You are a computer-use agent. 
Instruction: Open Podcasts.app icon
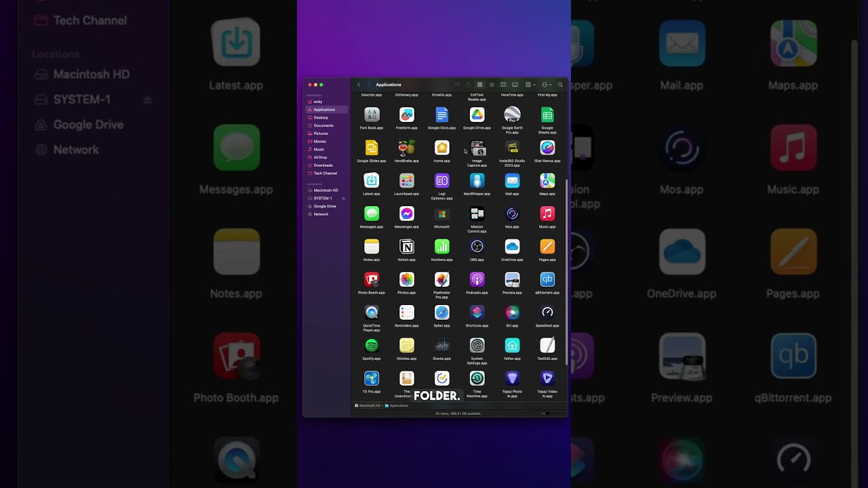(477, 279)
